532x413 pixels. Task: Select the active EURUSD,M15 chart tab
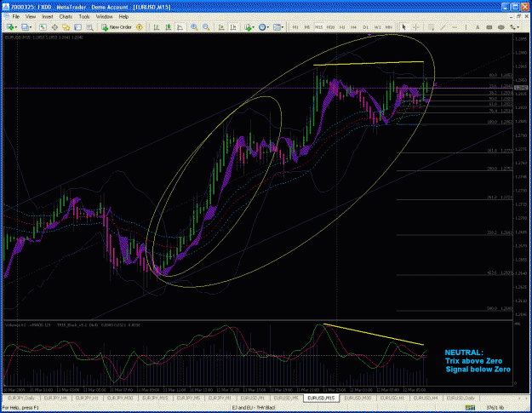point(321,398)
